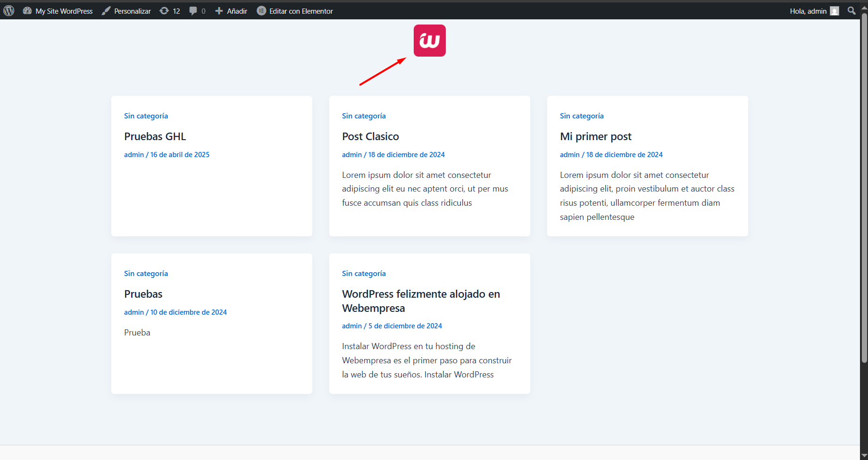Click admin author on Mi primer post
Screen dimensions: 868x460
click(570, 155)
